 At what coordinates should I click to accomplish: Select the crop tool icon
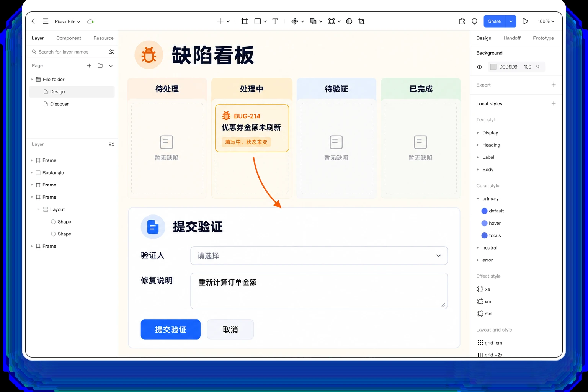coord(361,21)
